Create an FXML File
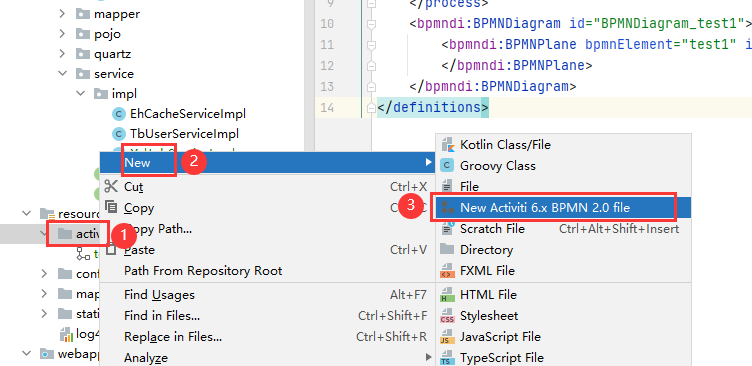This screenshot has width=752, height=366. 563,271
